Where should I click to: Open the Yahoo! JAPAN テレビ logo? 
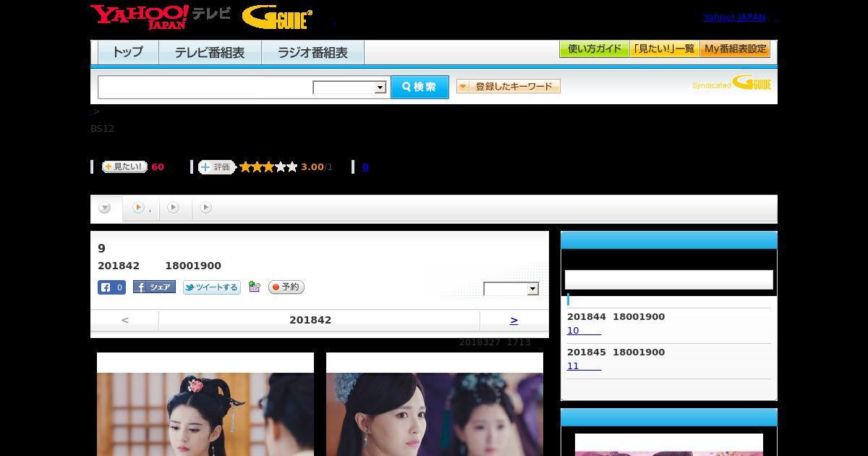click(x=161, y=17)
